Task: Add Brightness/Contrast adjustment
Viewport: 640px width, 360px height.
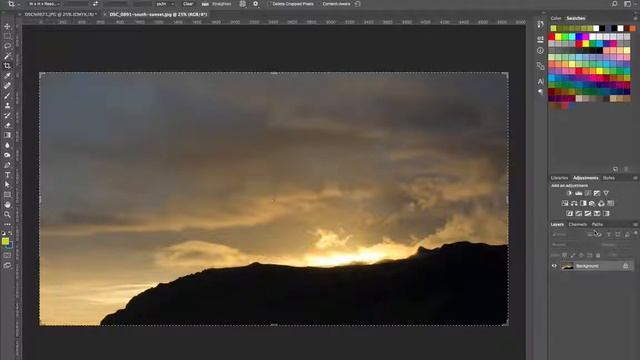Action: [x=569, y=193]
